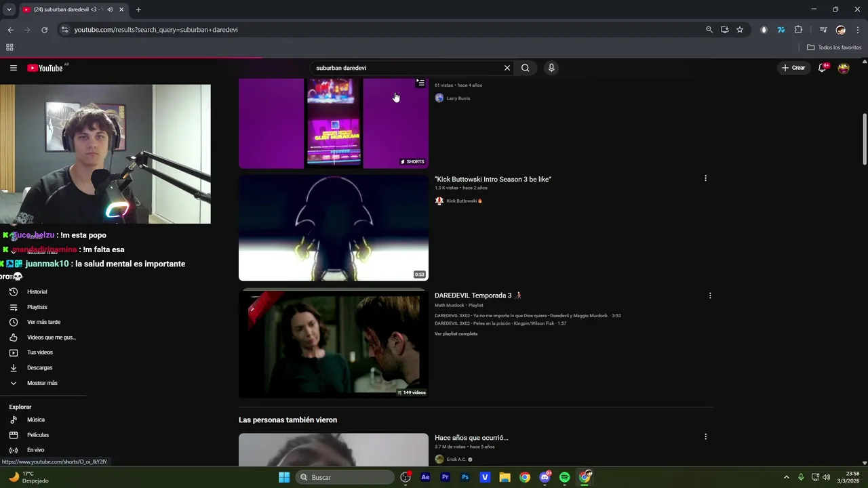Screen dimensions: 868x488
Task: Open the Shorts thumbnail with purple background
Action: (x=334, y=123)
